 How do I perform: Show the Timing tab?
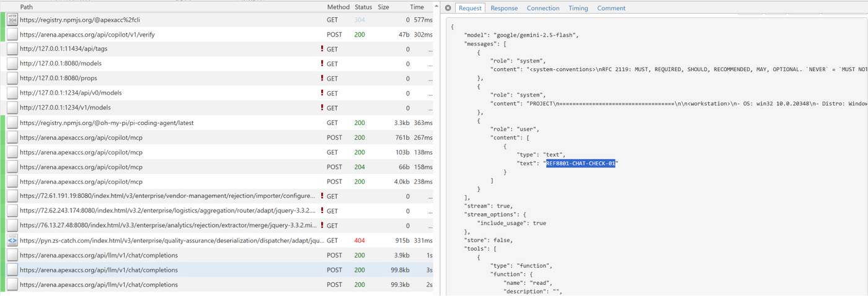pyautogui.click(x=578, y=8)
